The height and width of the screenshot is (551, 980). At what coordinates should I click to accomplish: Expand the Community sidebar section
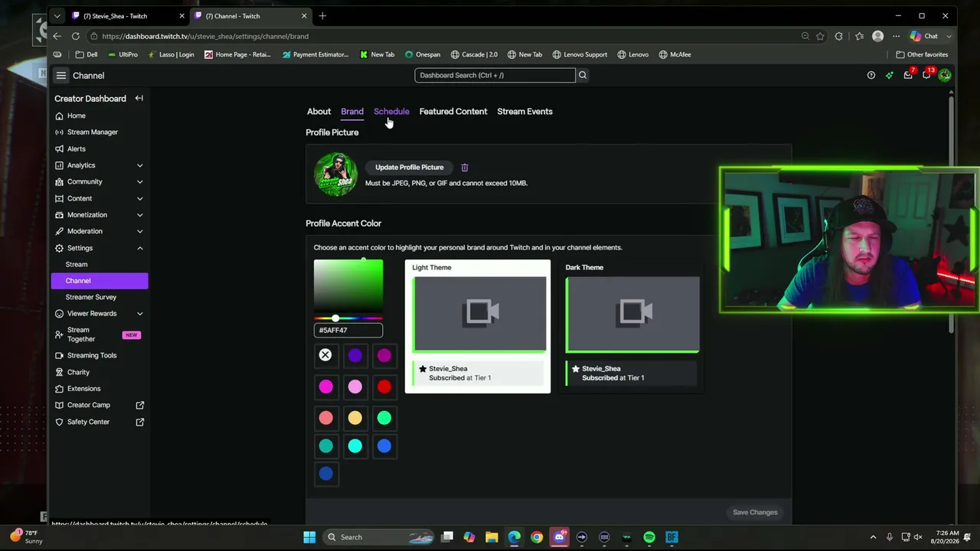pos(140,182)
